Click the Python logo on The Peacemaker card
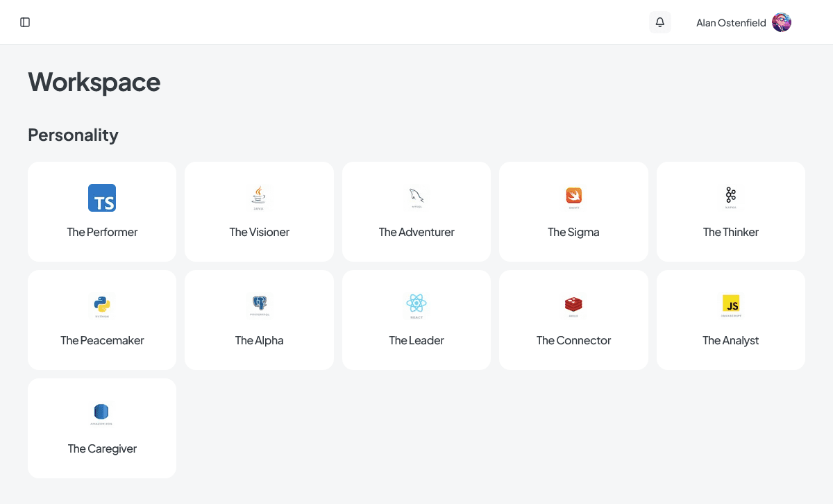 tap(102, 304)
